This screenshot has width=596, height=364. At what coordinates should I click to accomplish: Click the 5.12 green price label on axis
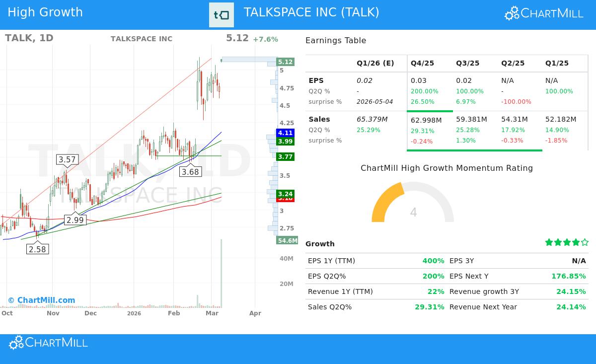tap(286, 61)
